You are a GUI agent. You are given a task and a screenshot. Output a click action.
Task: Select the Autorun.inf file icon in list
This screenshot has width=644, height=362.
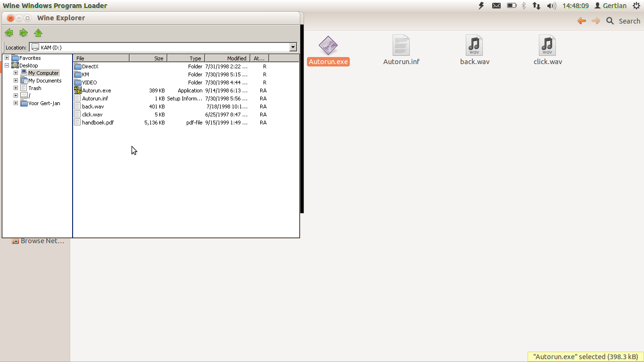click(x=78, y=99)
